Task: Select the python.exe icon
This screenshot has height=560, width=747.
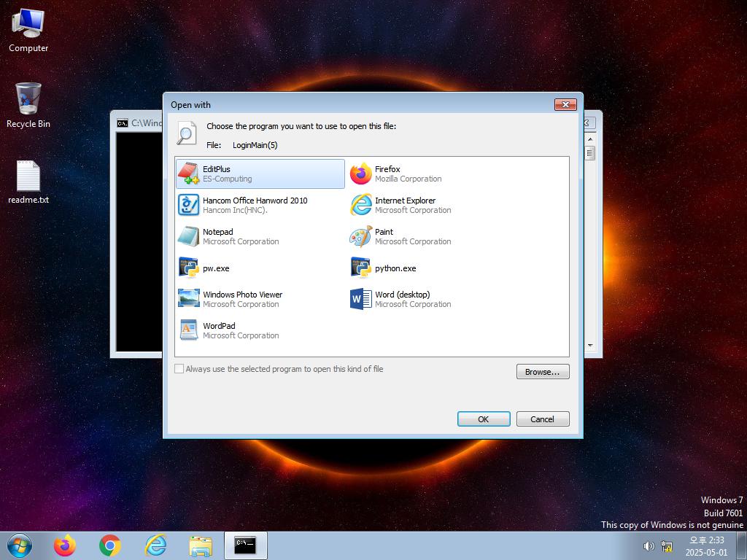Action: point(360,268)
